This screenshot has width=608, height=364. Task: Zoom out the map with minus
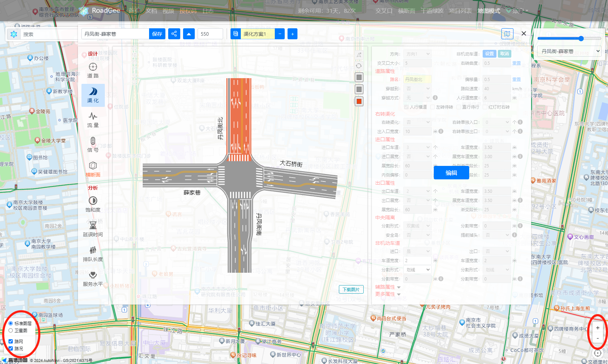[598, 339]
